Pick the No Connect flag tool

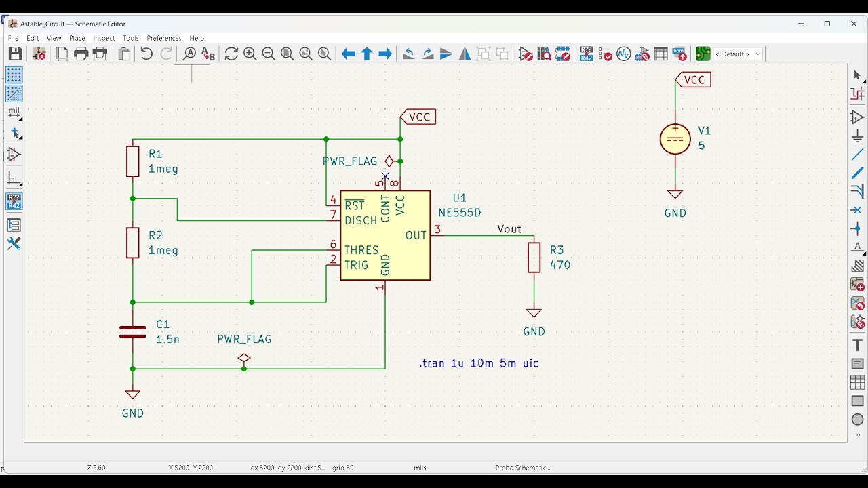point(858,210)
